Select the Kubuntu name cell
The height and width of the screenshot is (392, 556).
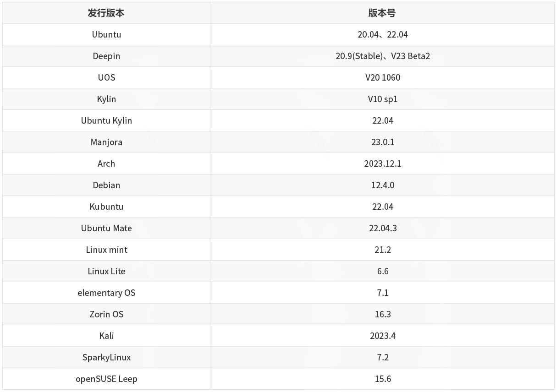pos(106,207)
